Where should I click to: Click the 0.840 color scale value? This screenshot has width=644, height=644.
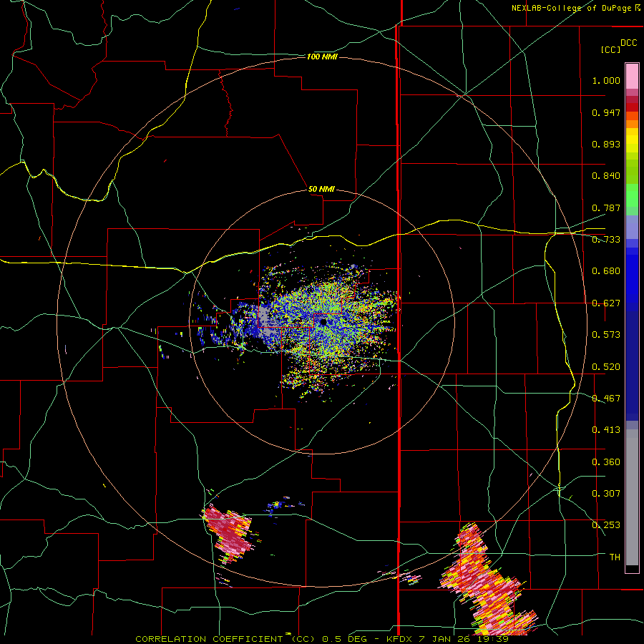pos(606,176)
